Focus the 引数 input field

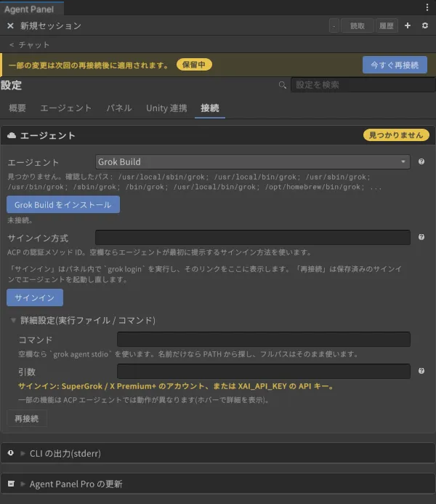264,371
